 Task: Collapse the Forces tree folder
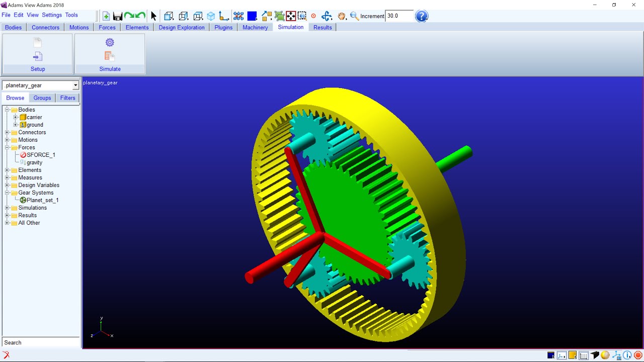click(x=8, y=147)
